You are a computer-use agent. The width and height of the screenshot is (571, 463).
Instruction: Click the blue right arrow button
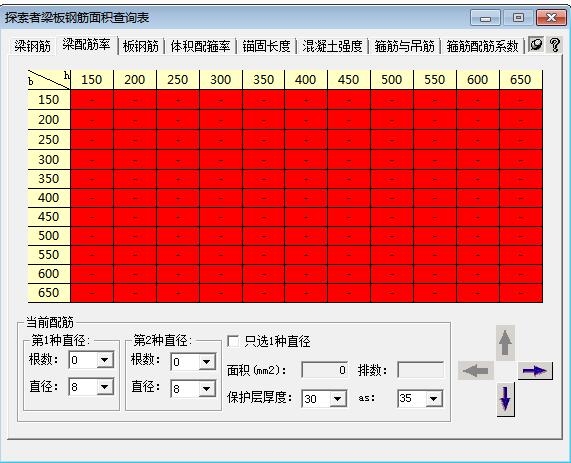tap(535, 370)
